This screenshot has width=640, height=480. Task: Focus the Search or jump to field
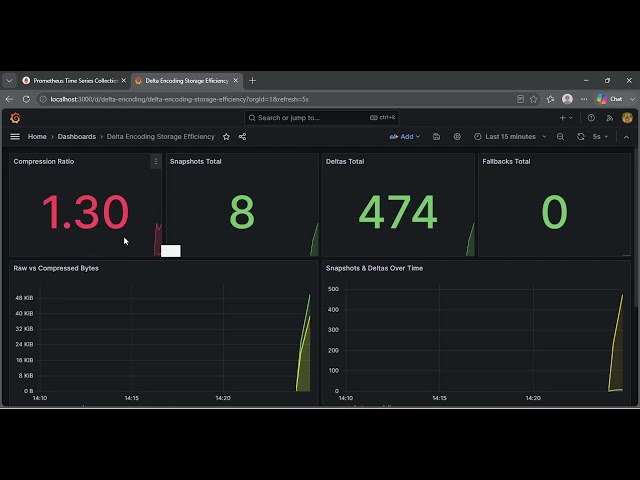pyautogui.click(x=321, y=118)
